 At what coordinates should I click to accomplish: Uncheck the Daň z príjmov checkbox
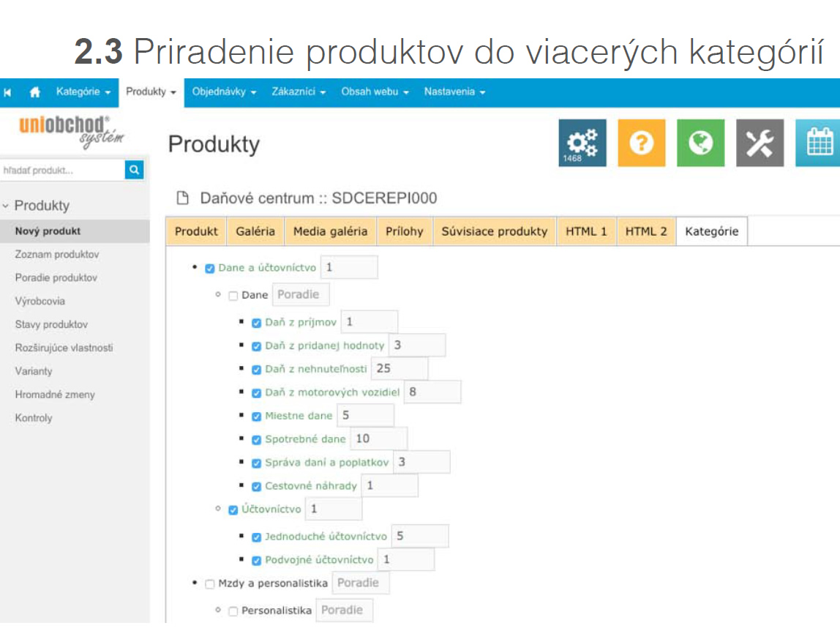pyautogui.click(x=257, y=323)
